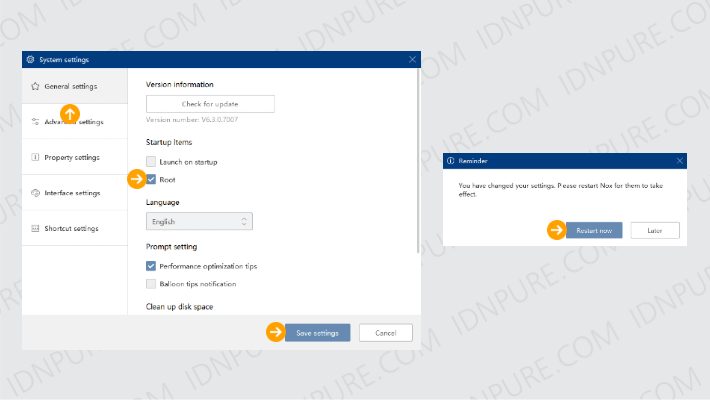Viewport: 710px width, 400px height.
Task: Click Check for update button
Action: point(210,104)
